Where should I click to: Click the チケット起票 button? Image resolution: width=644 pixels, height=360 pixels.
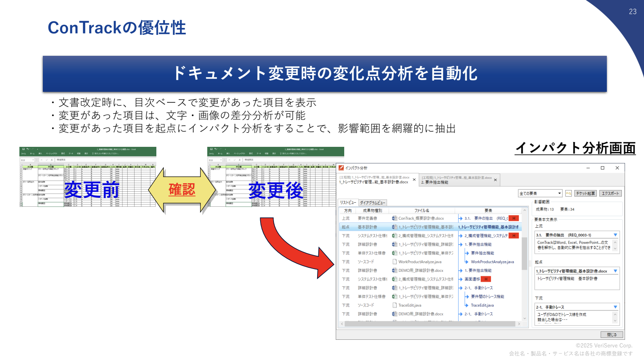pyautogui.click(x=585, y=193)
